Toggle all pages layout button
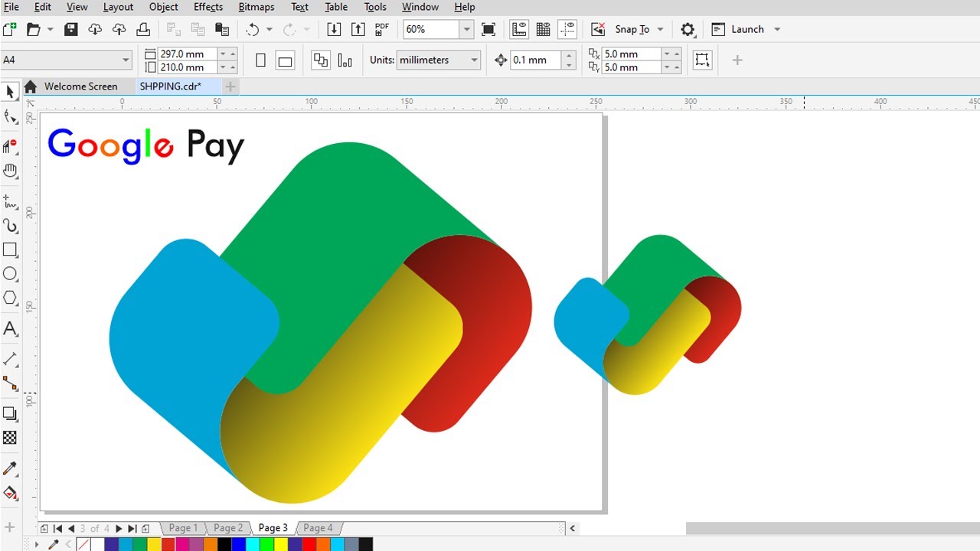This screenshot has width=980, height=551. point(321,60)
